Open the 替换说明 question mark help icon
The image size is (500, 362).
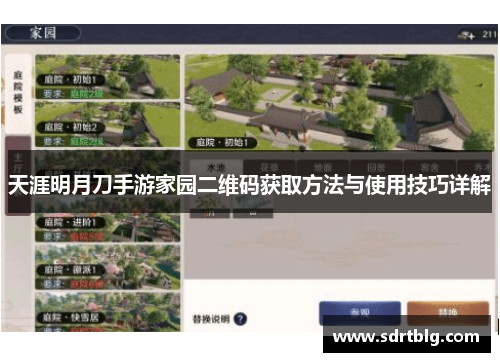(x=240, y=319)
